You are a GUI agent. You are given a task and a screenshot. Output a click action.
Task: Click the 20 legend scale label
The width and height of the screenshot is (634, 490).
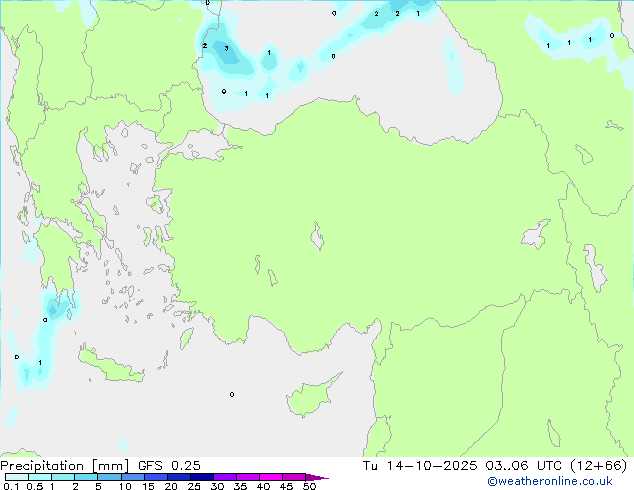[171, 486]
